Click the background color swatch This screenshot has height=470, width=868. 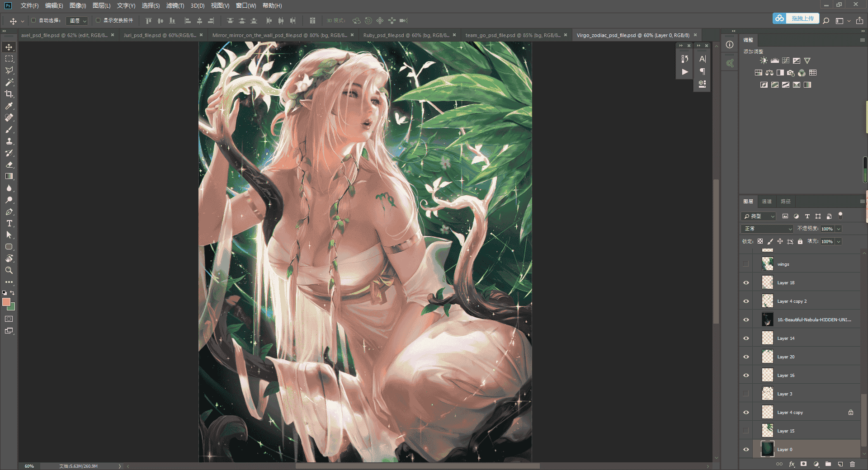[12, 308]
